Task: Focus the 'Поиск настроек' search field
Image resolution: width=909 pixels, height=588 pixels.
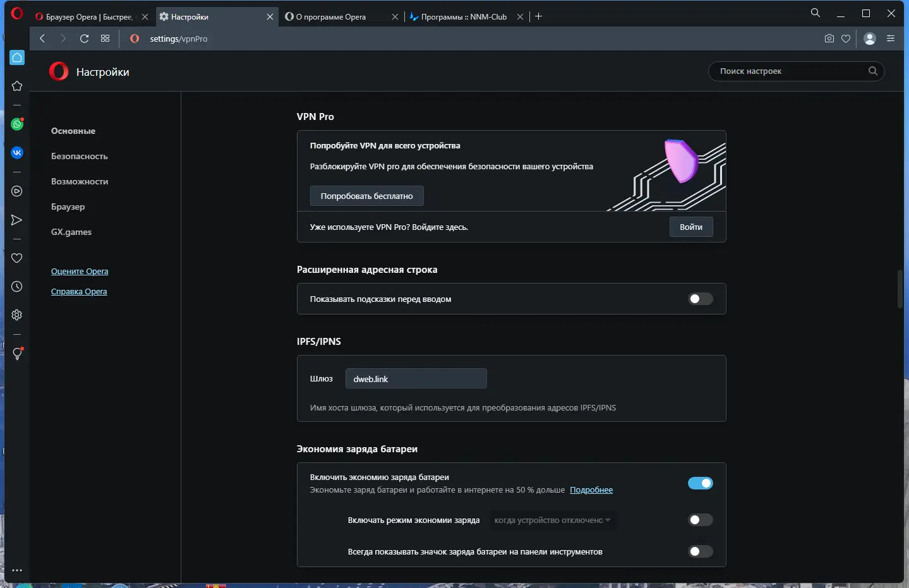Action: (796, 71)
